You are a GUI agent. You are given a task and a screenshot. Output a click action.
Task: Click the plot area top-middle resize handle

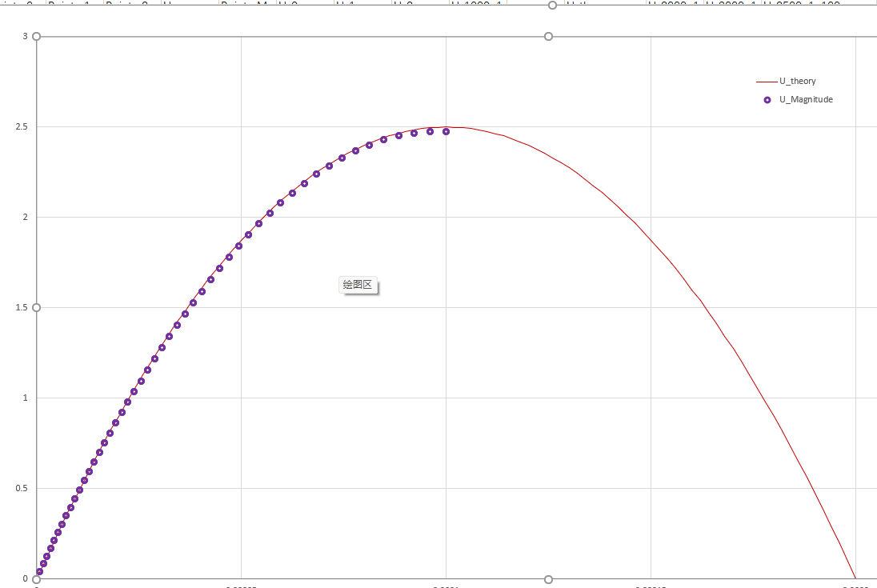(548, 37)
